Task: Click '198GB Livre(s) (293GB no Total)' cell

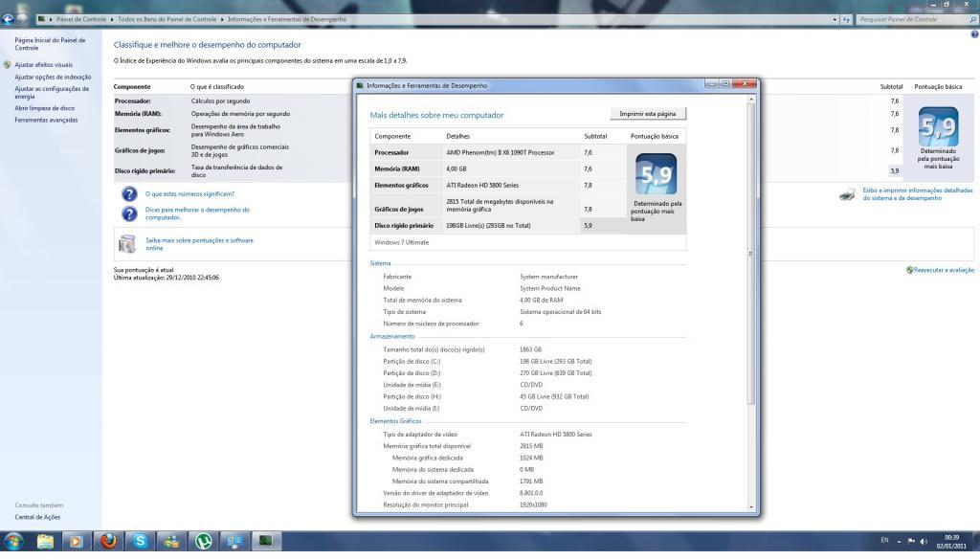Action: coord(488,226)
